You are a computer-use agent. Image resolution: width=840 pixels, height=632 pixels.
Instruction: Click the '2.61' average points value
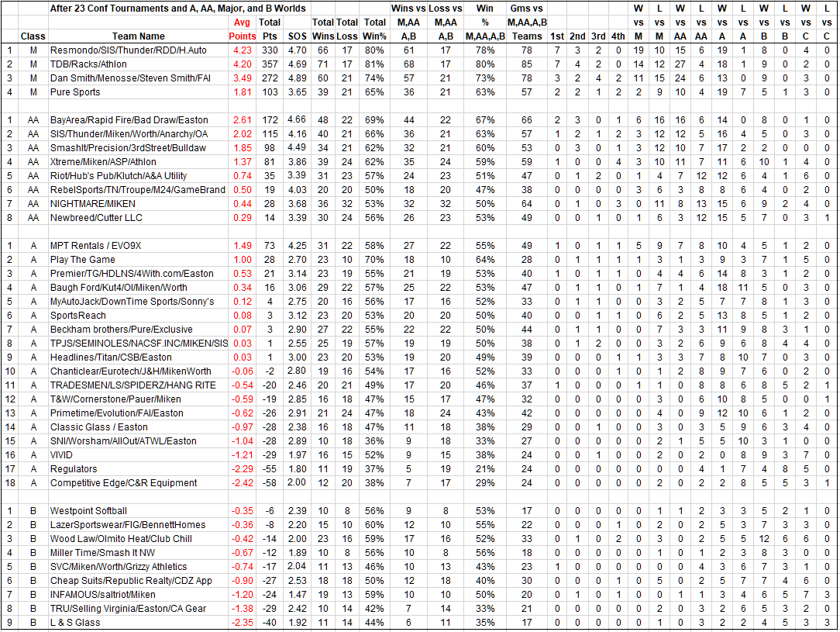[x=242, y=120]
